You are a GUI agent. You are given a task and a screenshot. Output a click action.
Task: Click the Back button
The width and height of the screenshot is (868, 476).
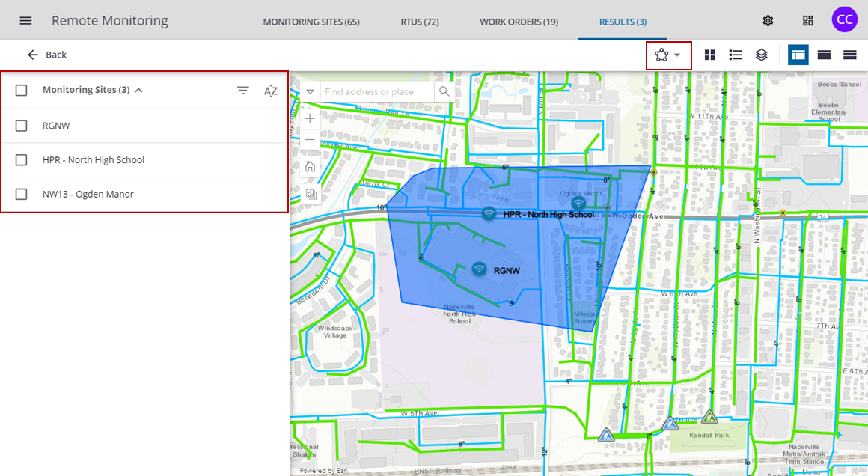point(47,55)
